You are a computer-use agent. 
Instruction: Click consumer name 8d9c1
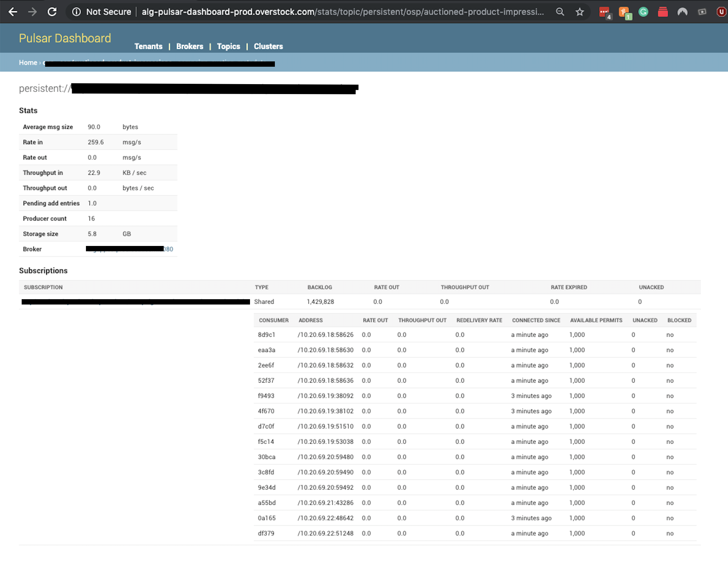click(x=266, y=335)
